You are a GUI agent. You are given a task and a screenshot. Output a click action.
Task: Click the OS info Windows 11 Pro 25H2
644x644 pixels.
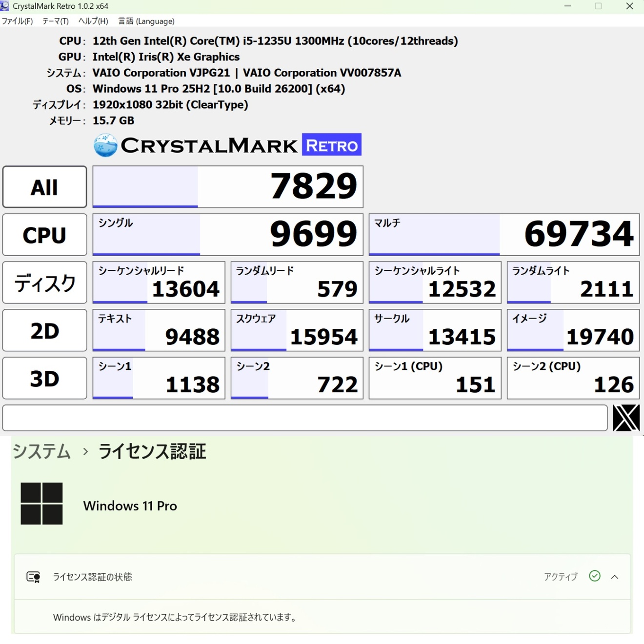pos(219,89)
